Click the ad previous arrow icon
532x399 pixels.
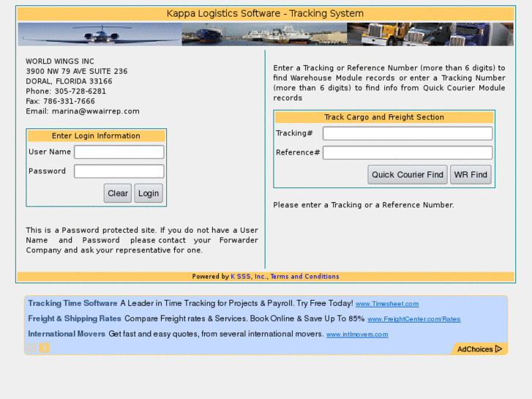(x=32, y=348)
